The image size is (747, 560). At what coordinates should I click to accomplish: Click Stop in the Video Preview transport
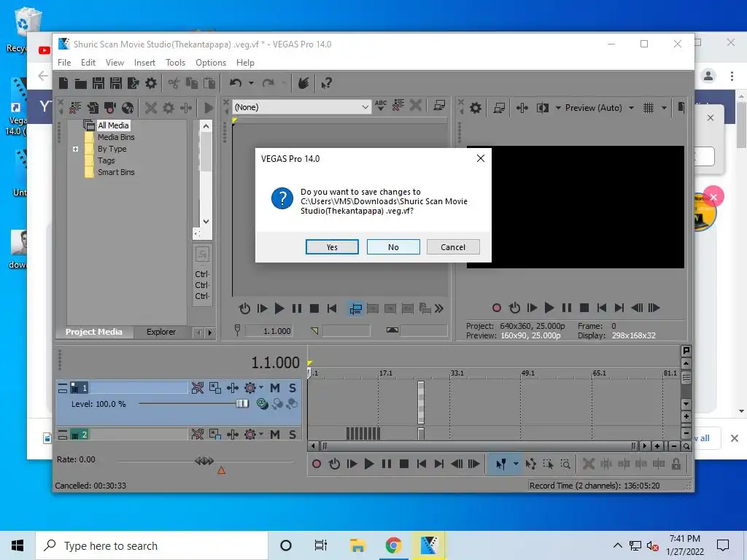(x=584, y=308)
